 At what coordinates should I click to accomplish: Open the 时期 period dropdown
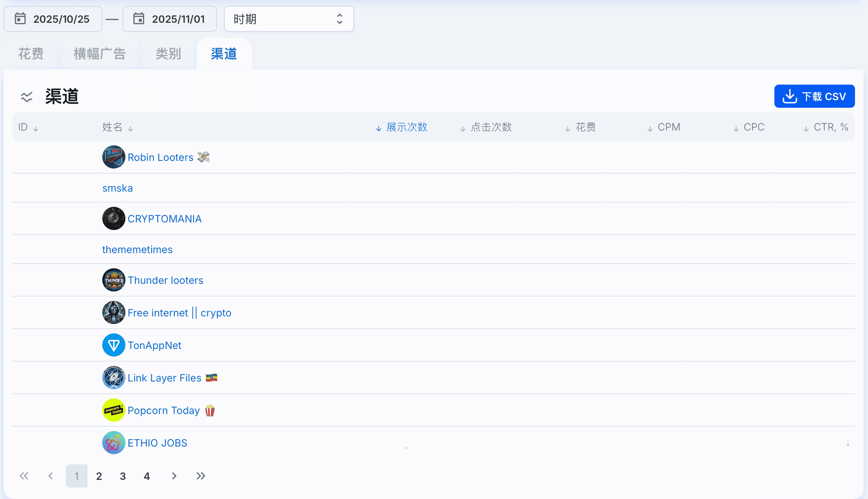(289, 19)
